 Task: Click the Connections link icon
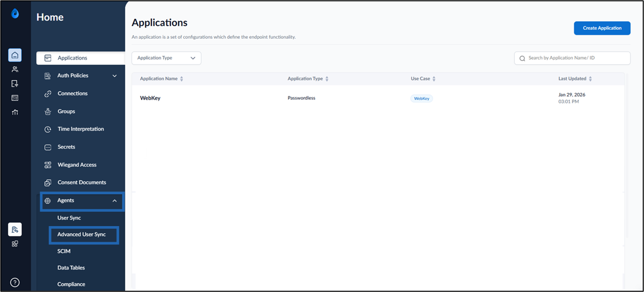[48, 94]
